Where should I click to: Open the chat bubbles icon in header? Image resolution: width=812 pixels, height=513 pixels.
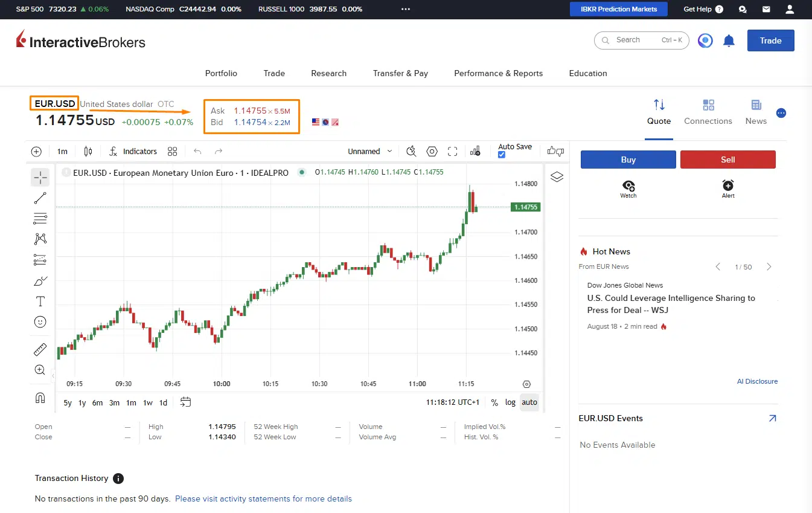point(743,9)
